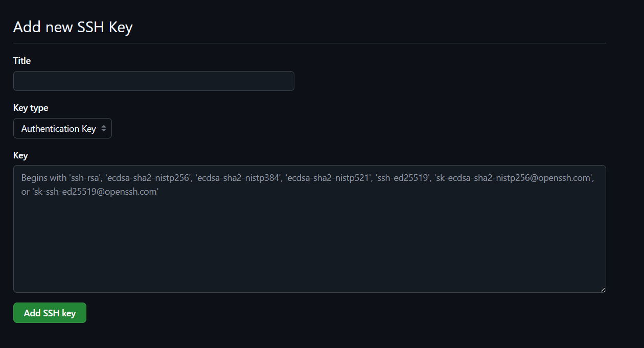Click the Title input field
The width and height of the screenshot is (644, 348).
153,81
